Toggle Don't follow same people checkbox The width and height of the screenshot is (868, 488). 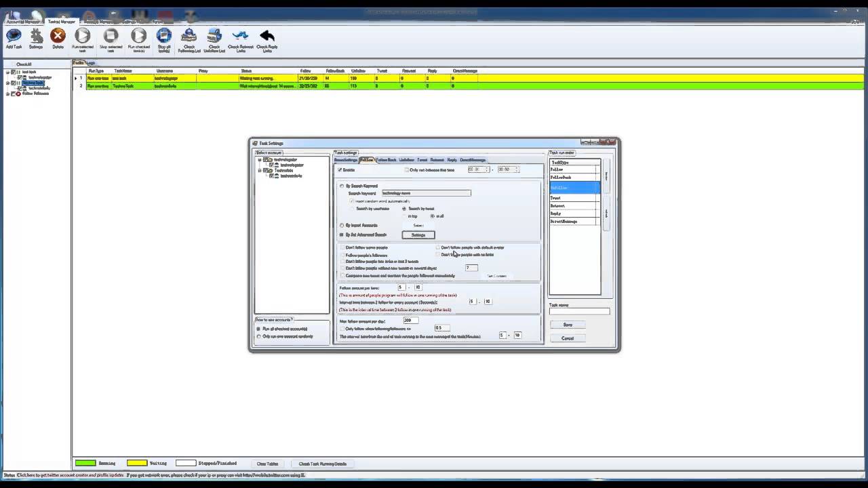point(342,247)
